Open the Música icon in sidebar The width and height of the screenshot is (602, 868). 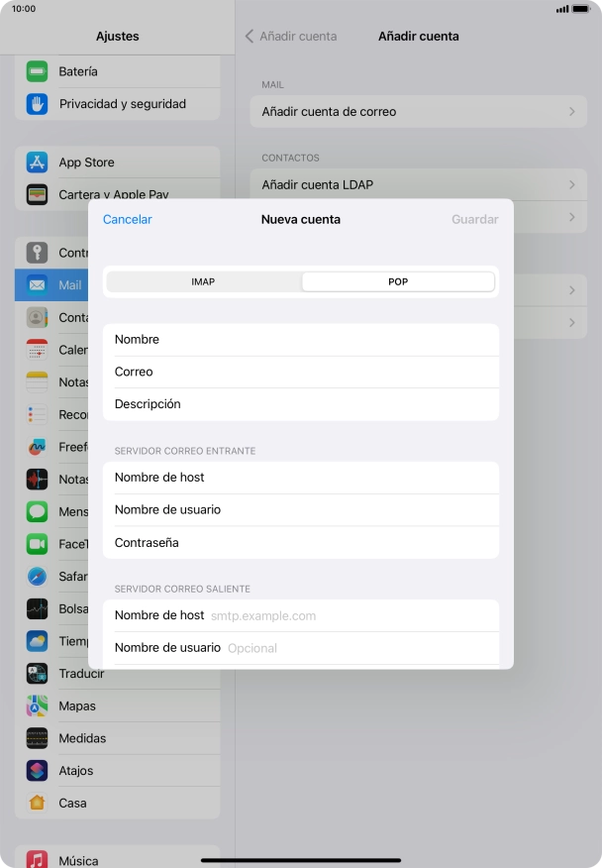tap(38, 860)
